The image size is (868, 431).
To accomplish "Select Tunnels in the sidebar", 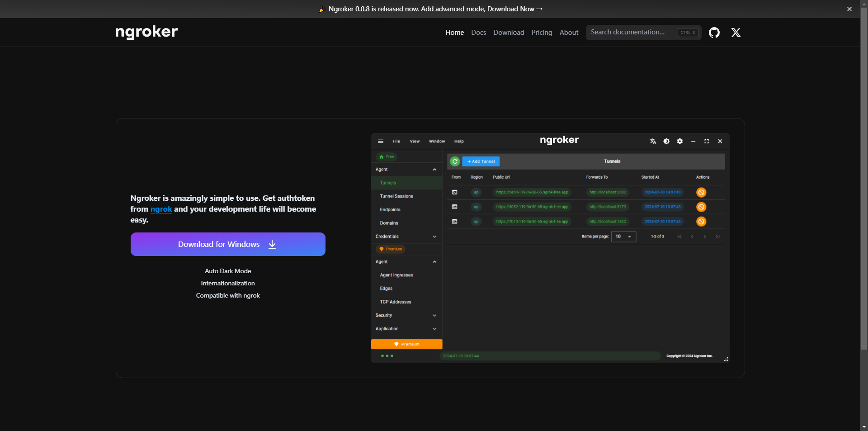I will 406,183.
